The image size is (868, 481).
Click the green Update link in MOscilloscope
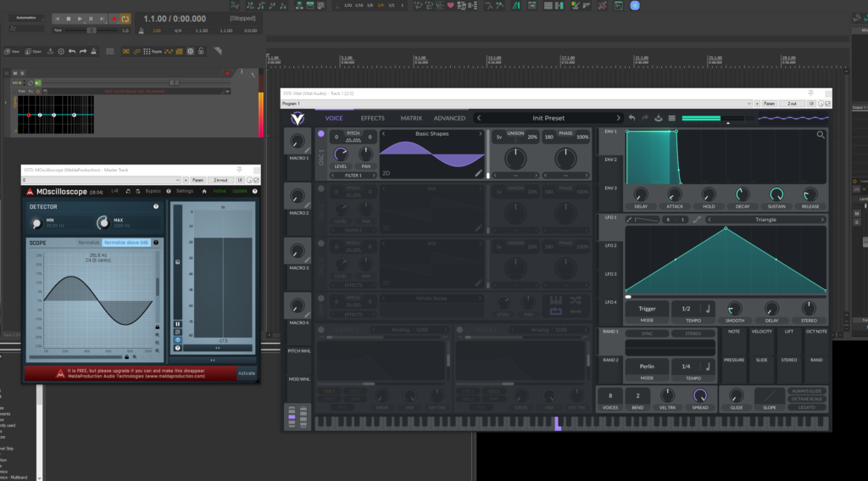(x=240, y=191)
